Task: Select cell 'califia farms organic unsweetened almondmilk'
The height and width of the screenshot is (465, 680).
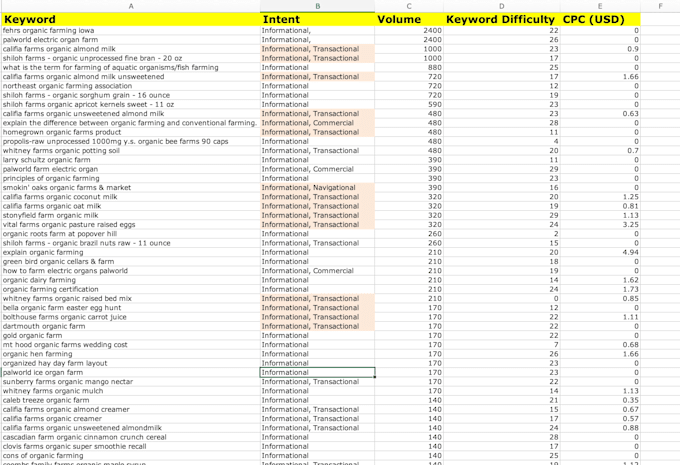Action: [131, 428]
